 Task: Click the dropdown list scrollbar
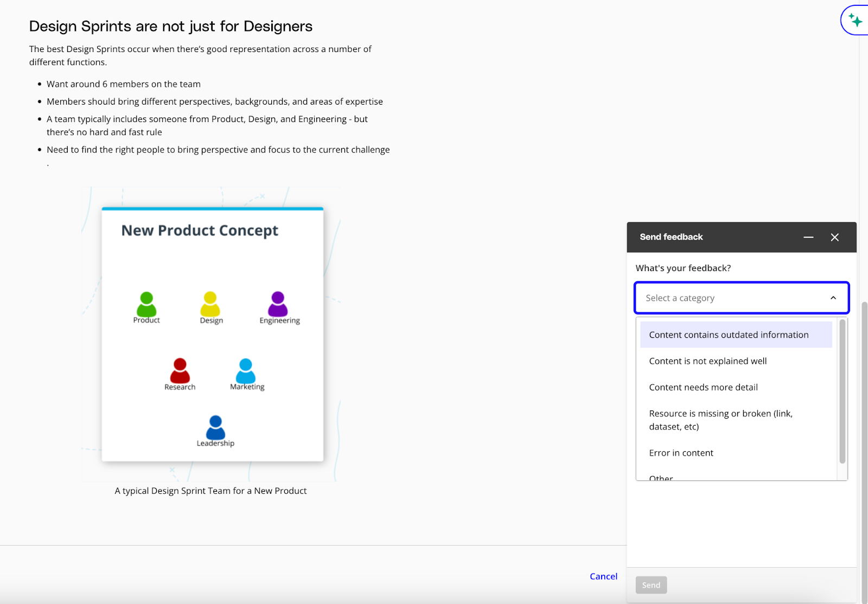pyautogui.click(x=842, y=391)
